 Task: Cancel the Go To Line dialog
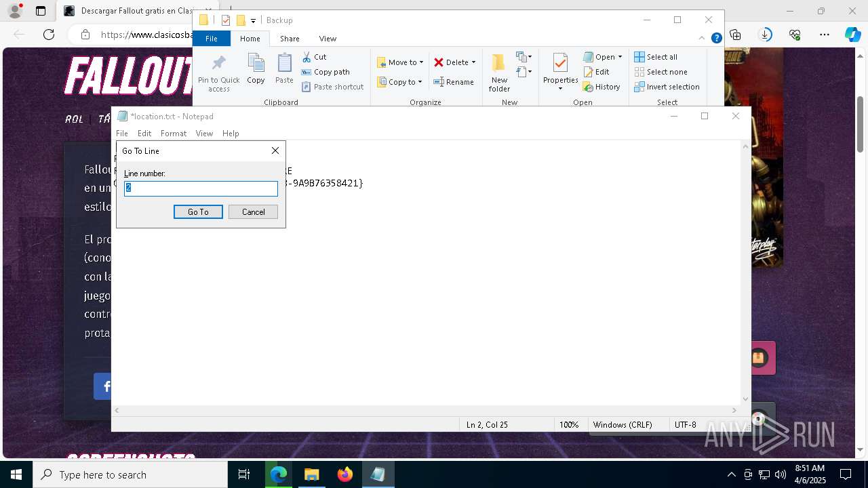coord(253,212)
